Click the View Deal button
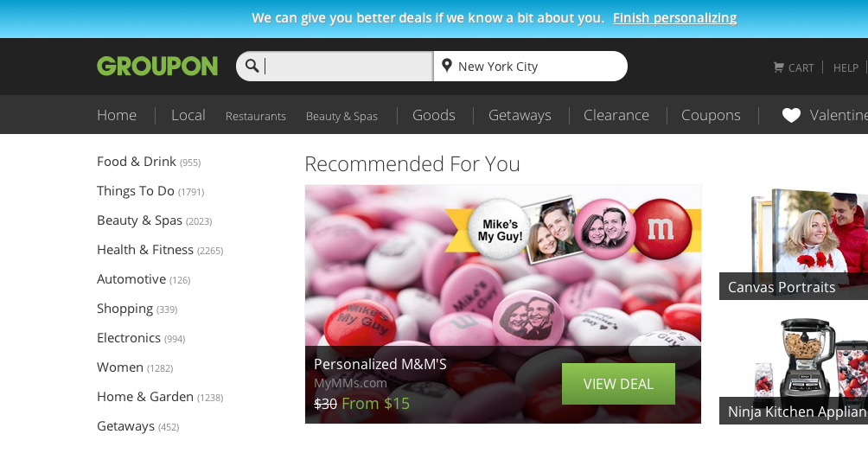This screenshot has width=868, height=466. (x=618, y=384)
